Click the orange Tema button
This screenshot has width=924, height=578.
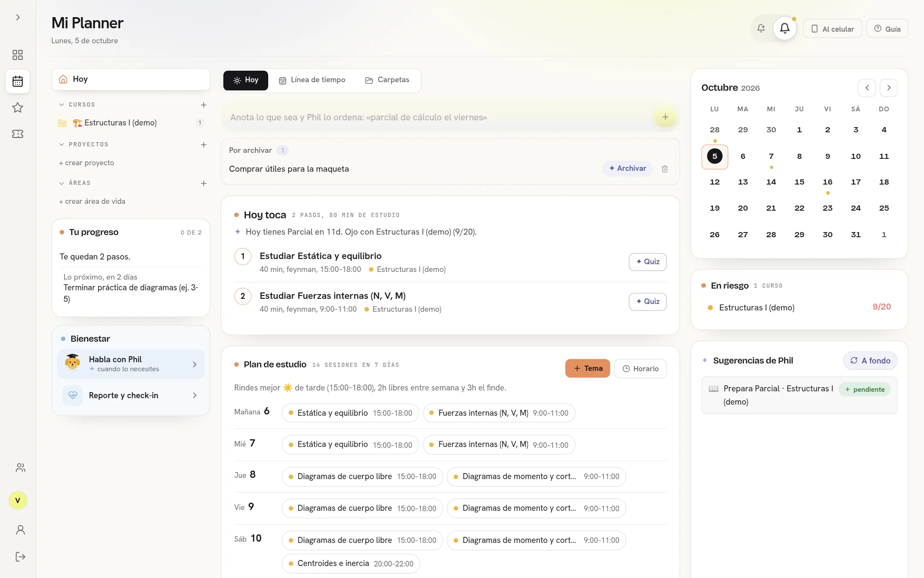tap(588, 368)
